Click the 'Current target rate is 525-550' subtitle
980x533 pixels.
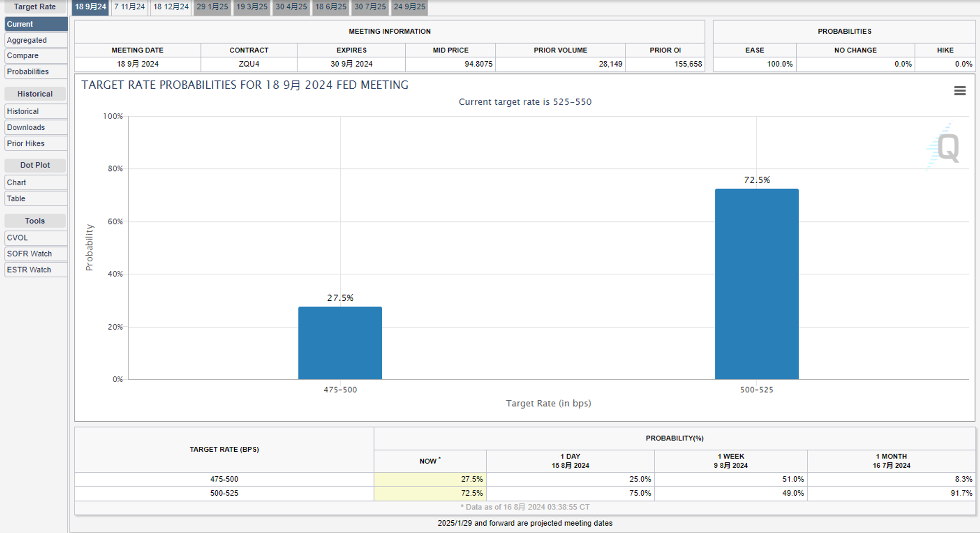coord(525,102)
